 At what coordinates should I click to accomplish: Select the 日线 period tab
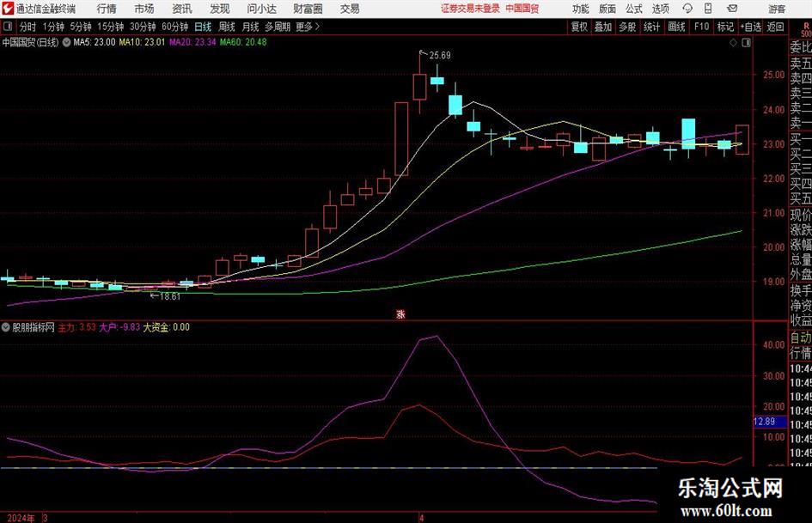point(203,27)
